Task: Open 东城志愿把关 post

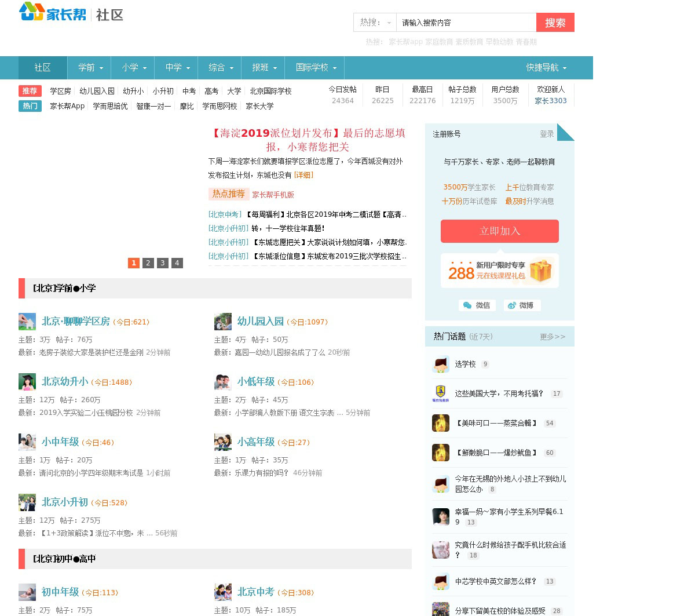Action: (329, 242)
